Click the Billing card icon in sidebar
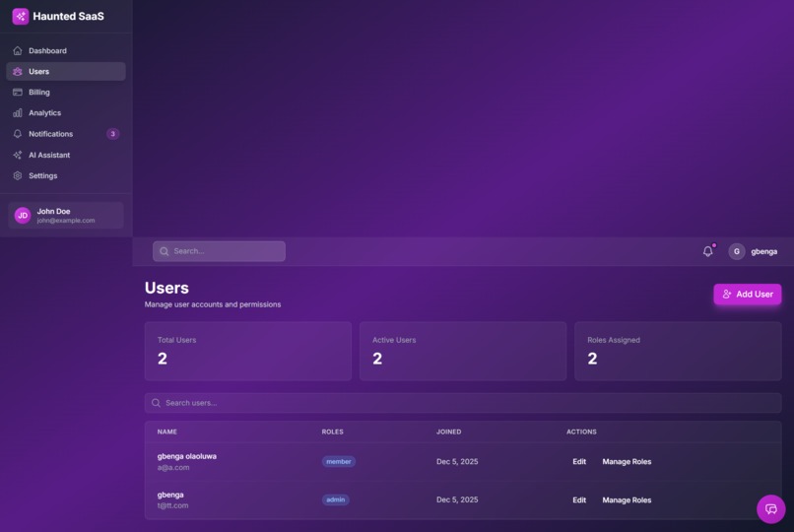Screen dimensions: 794x532 click(18, 93)
